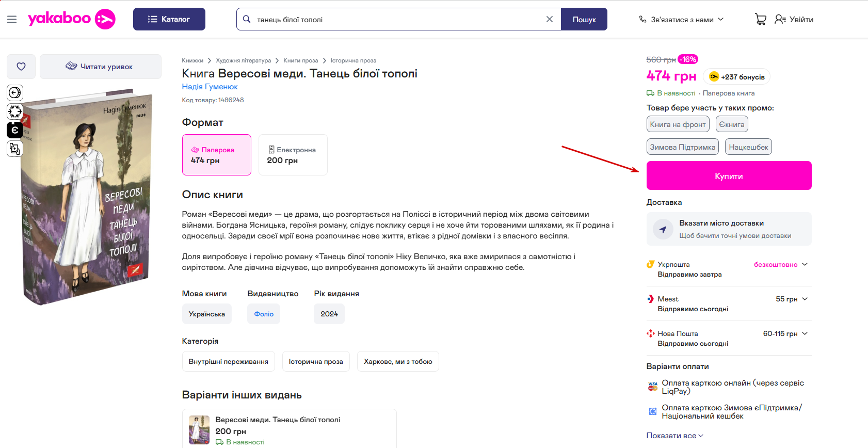Click the coin cashback badge on cover
The width and height of the screenshot is (868, 448).
[15, 93]
